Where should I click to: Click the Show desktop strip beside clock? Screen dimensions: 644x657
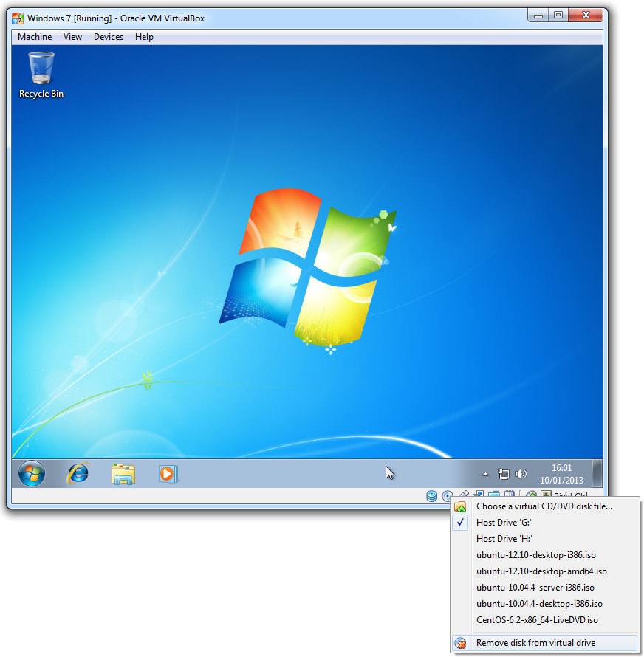597,473
